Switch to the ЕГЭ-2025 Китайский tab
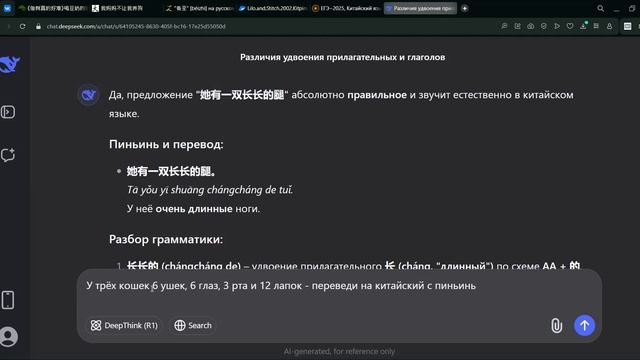The height and width of the screenshot is (360, 640). coord(346,8)
